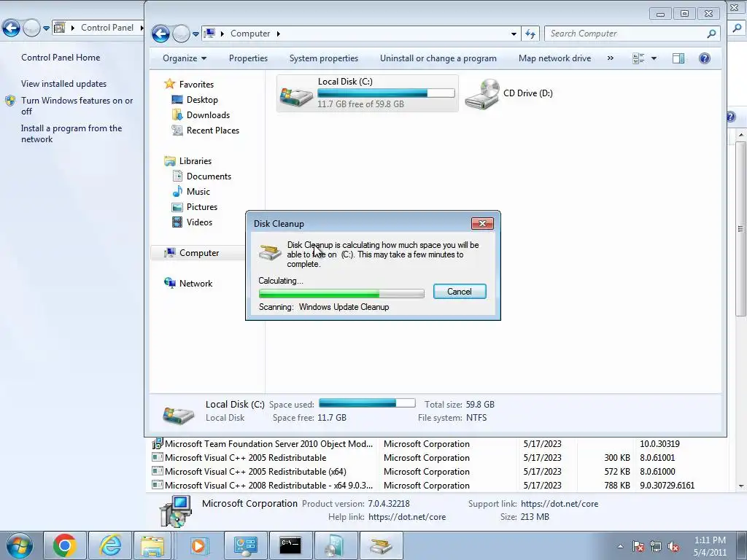Open Desktop in Favorites
Viewport: 747px width, 560px height.
click(x=202, y=99)
